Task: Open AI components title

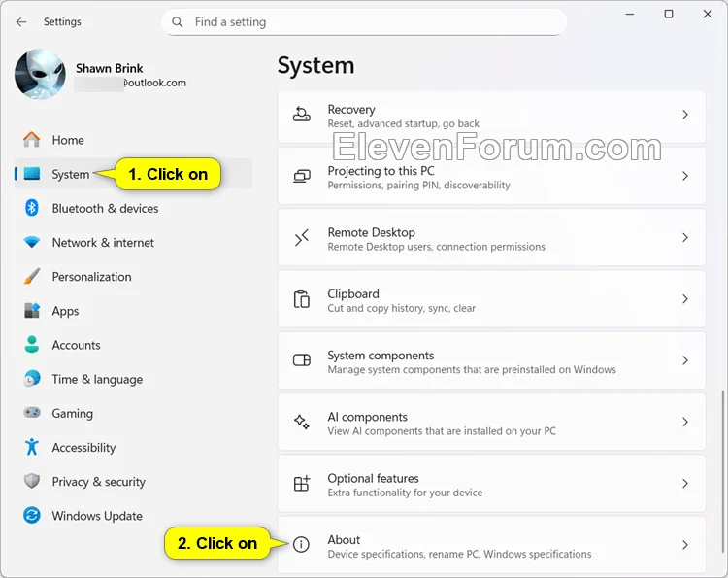Action: [367, 417]
